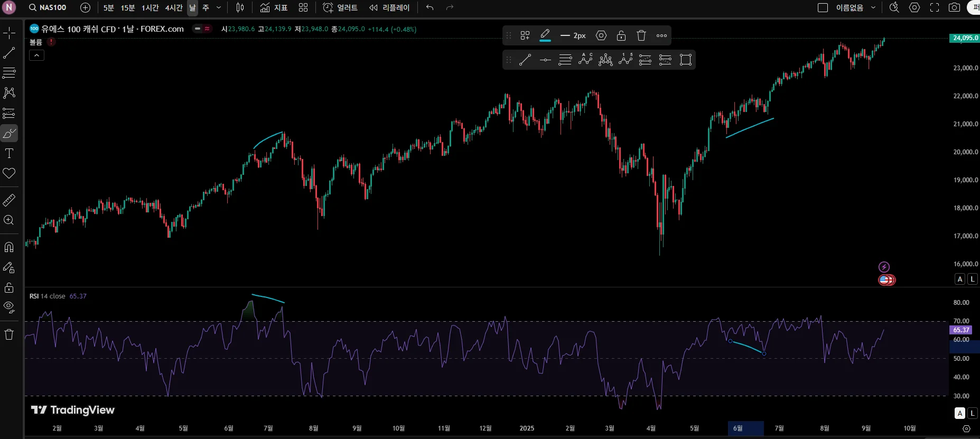This screenshot has height=439, width=980.
Task: Pick head and shoulders tool from favorites toolbar
Action: click(x=605, y=60)
